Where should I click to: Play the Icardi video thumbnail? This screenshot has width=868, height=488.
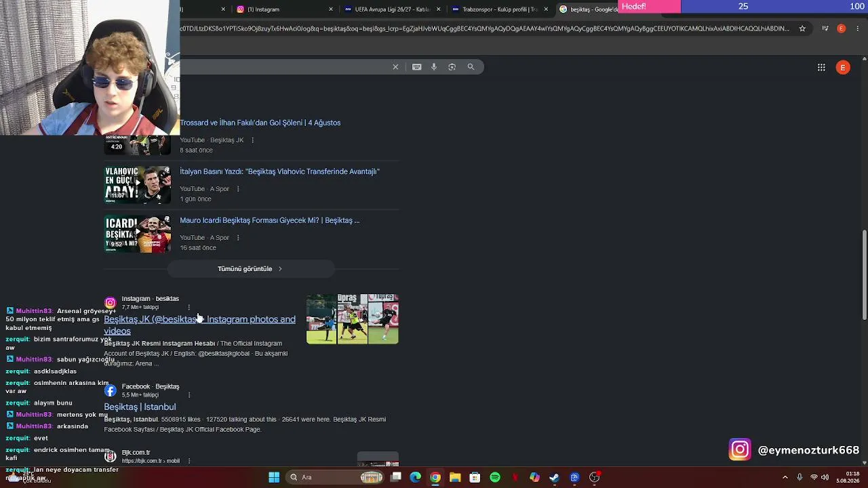138,234
